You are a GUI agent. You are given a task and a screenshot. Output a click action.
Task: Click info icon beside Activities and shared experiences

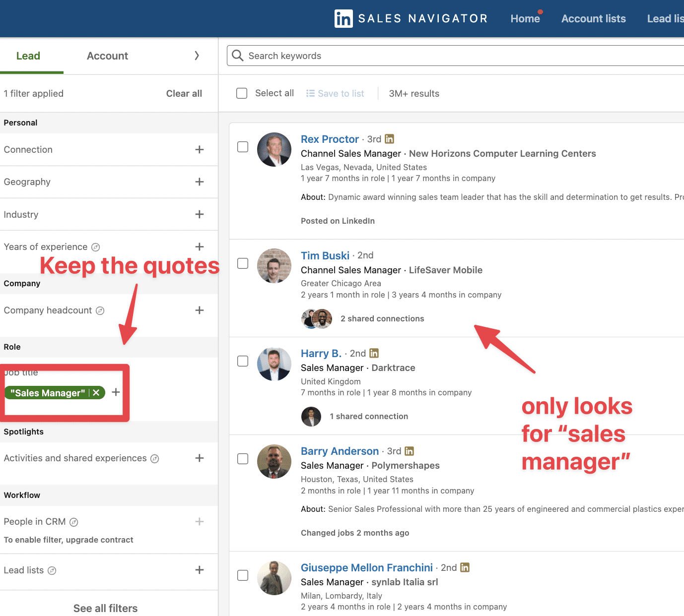click(x=155, y=459)
